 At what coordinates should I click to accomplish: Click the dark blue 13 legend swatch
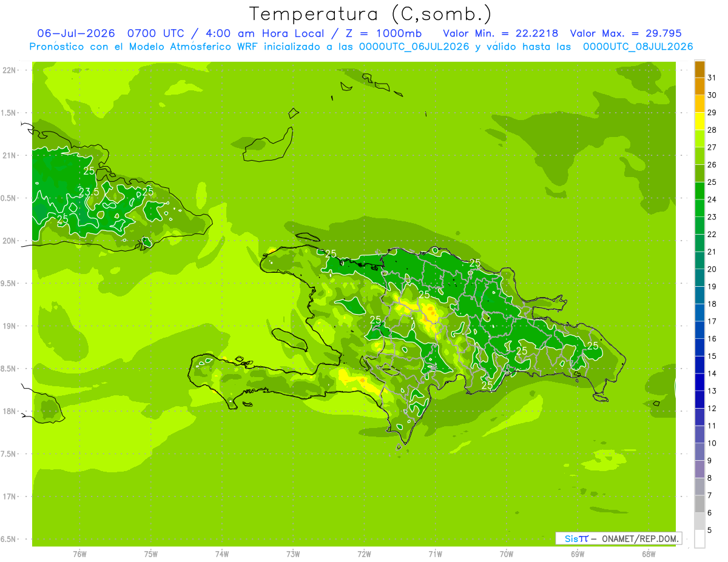[x=699, y=382]
